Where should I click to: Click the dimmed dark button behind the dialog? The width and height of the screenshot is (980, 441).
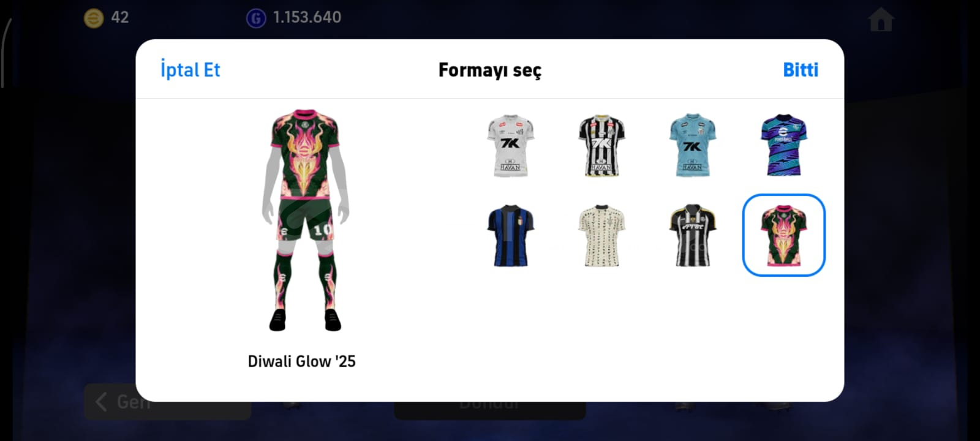(489, 410)
